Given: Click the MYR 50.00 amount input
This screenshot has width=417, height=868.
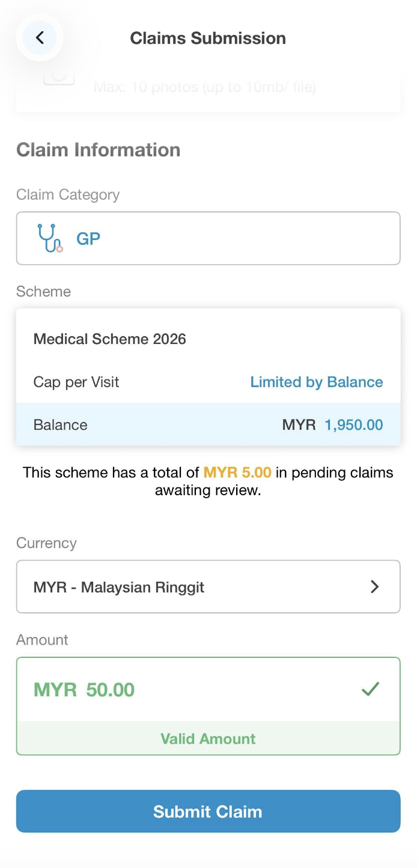Looking at the screenshot, I should pos(180,689).
